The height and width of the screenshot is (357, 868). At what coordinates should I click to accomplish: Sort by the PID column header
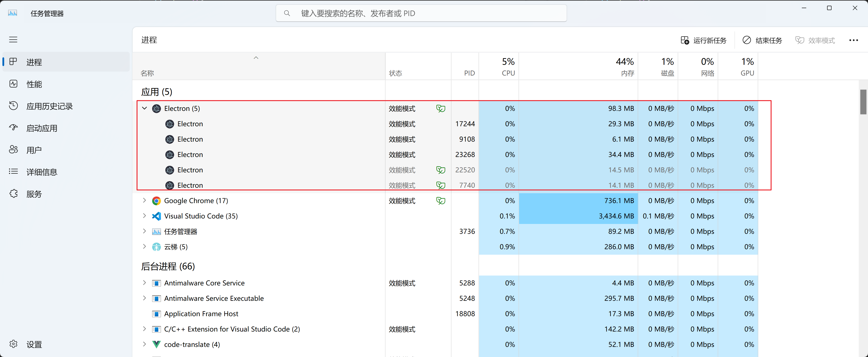[x=465, y=66]
